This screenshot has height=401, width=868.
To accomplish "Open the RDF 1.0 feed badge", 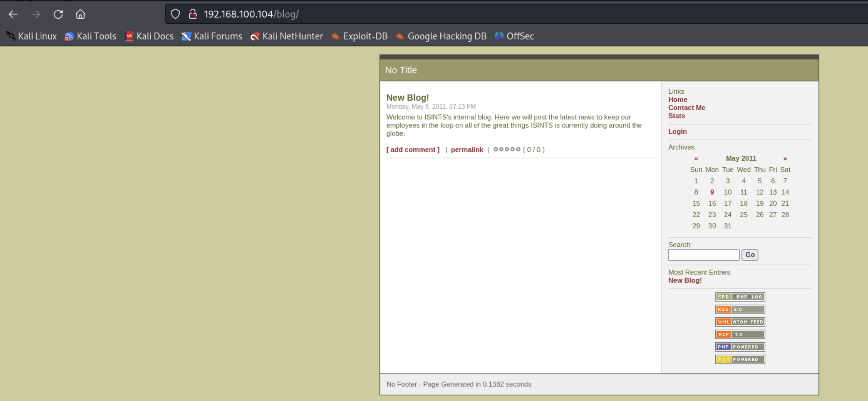I will (740, 334).
